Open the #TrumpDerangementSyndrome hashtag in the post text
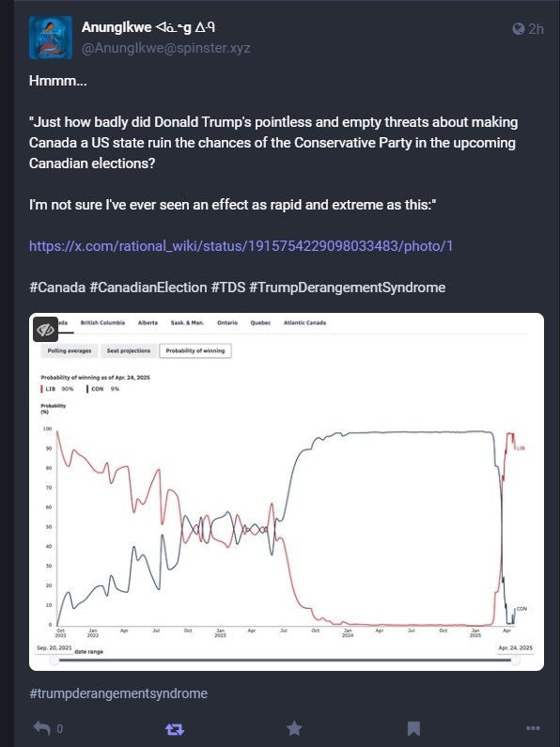The image size is (560, 747). pyautogui.click(x=347, y=288)
